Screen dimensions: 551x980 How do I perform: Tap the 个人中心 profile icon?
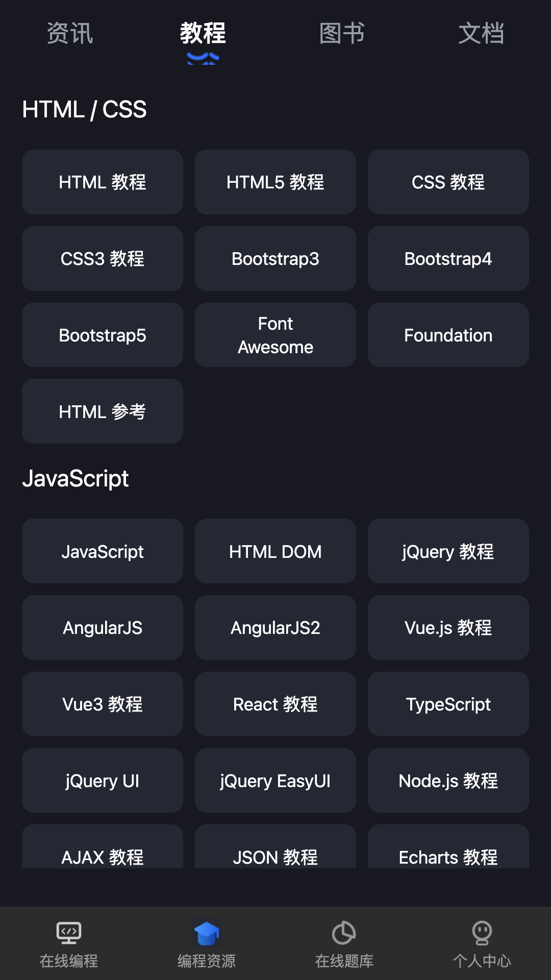click(x=482, y=933)
